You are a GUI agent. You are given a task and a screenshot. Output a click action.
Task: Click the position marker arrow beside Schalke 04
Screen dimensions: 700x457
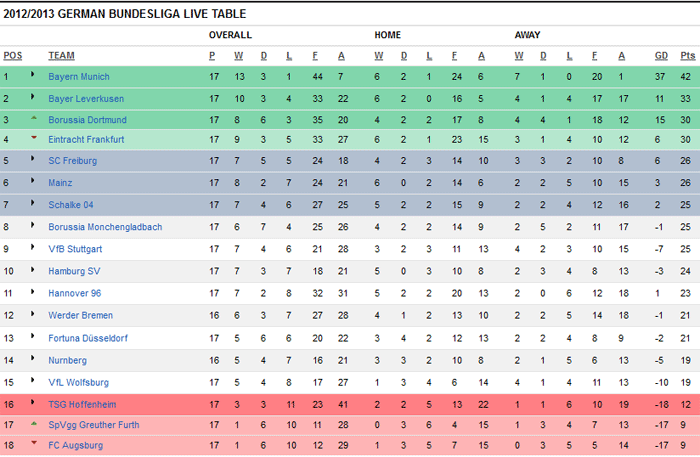click(x=32, y=203)
